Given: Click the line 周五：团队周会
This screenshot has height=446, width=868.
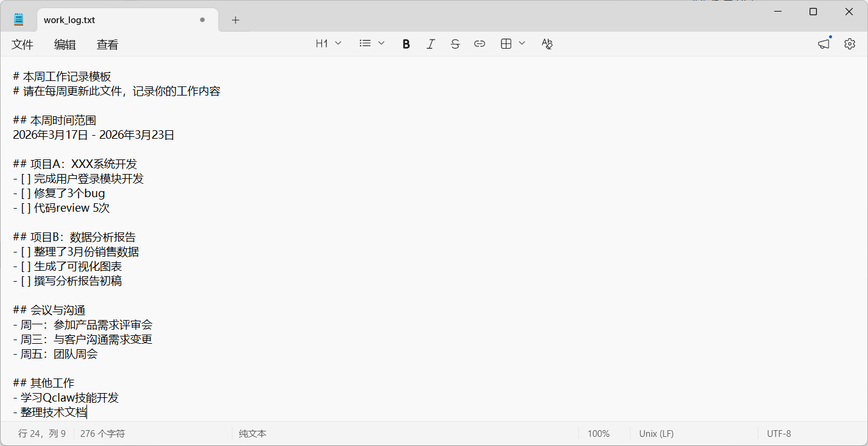Looking at the screenshot, I should pyautogui.click(x=59, y=354).
